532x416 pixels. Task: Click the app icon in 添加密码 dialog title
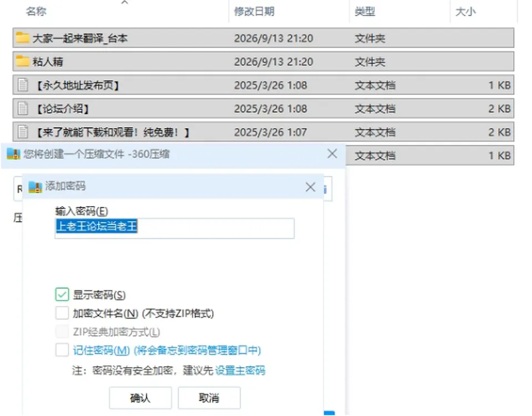click(35, 187)
